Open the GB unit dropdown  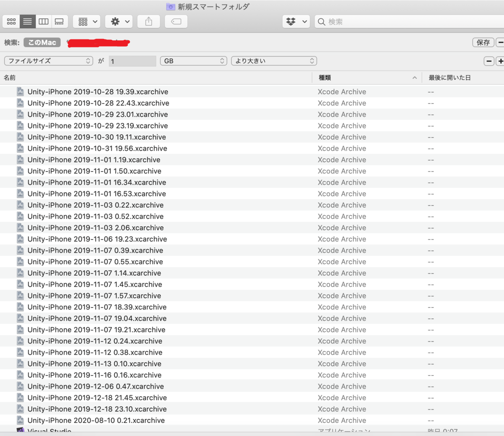coord(194,61)
